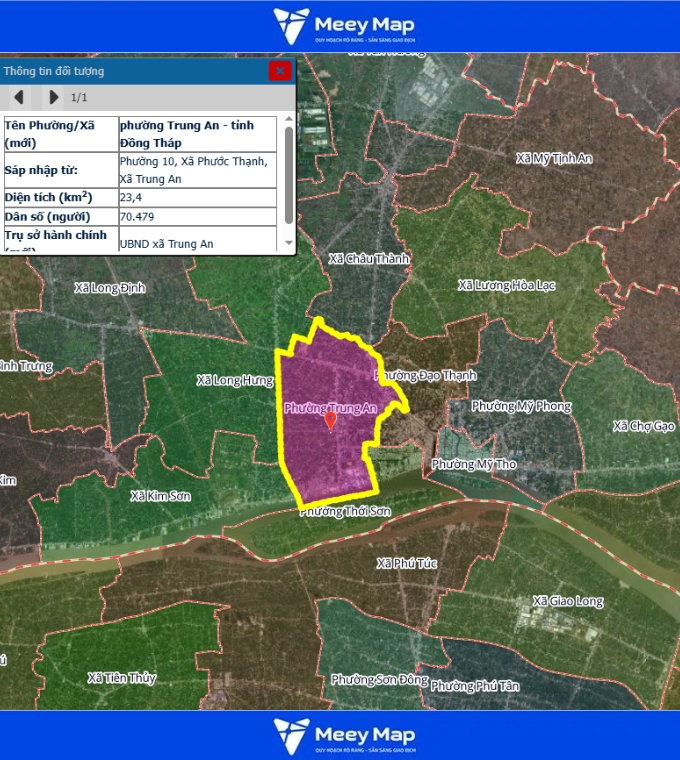Click the Xã Kim Sơn map label
The image size is (680, 760).
coord(160,496)
